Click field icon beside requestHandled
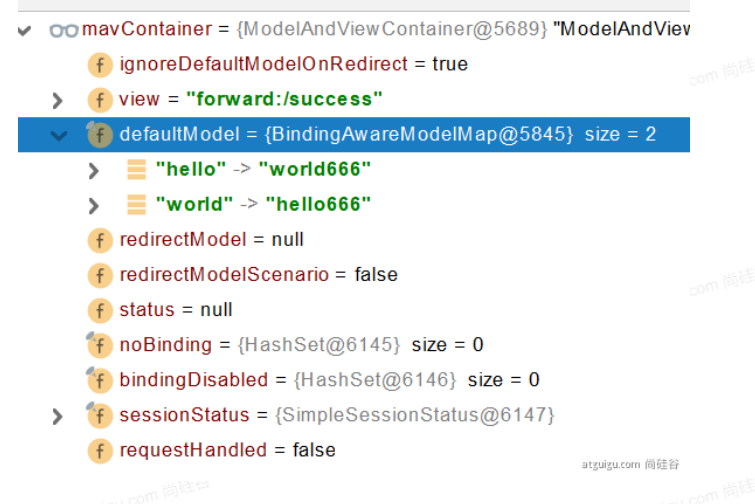Screen dimensions: 755x504 [99, 450]
